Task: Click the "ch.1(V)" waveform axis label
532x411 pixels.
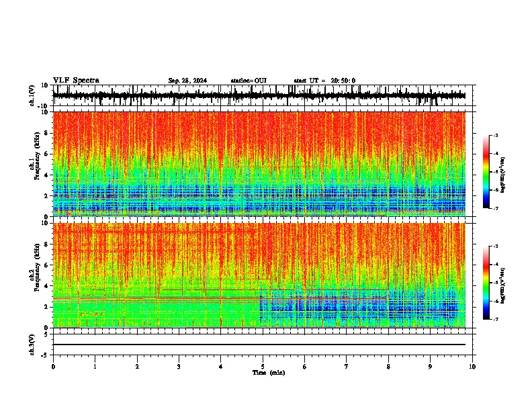Action: (32, 95)
